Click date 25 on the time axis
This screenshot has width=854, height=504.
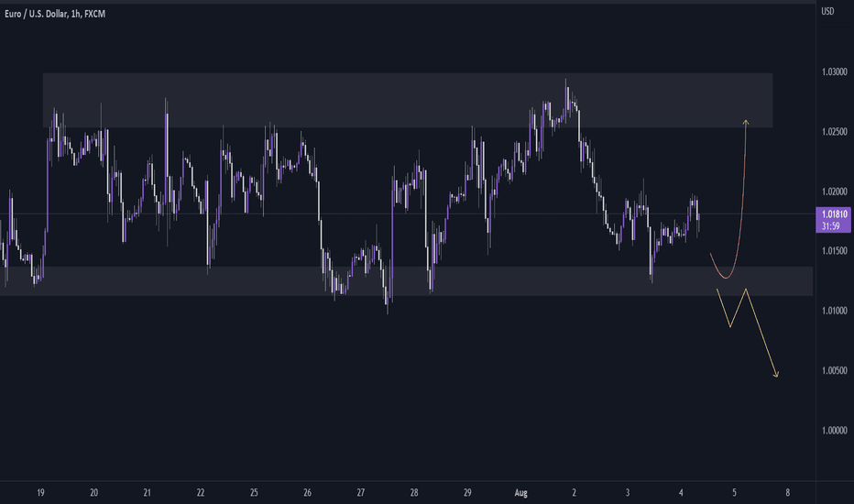(x=254, y=493)
